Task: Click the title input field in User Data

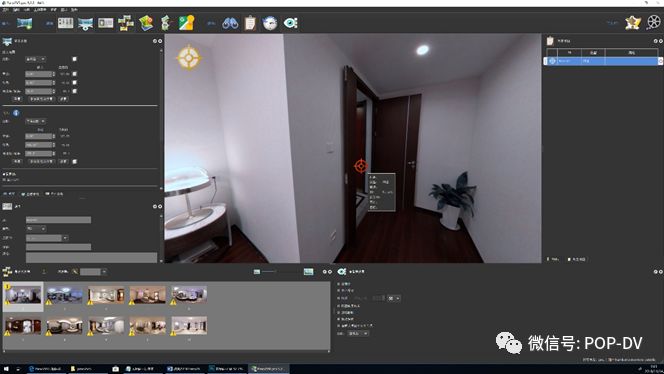Action: (58, 220)
